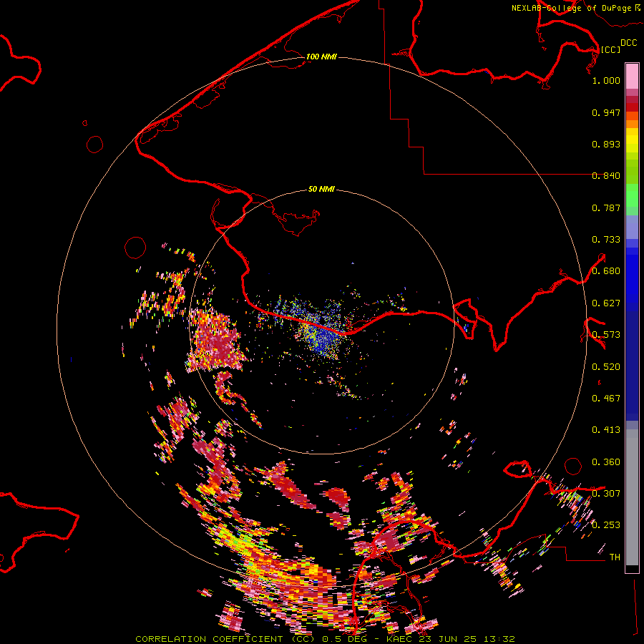
Task: Click the [CC] legend label
Action: (610, 49)
